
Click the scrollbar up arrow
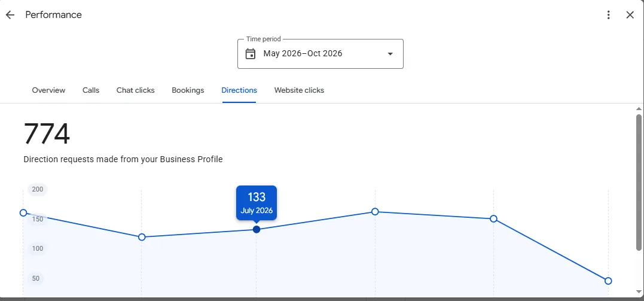(639, 108)
